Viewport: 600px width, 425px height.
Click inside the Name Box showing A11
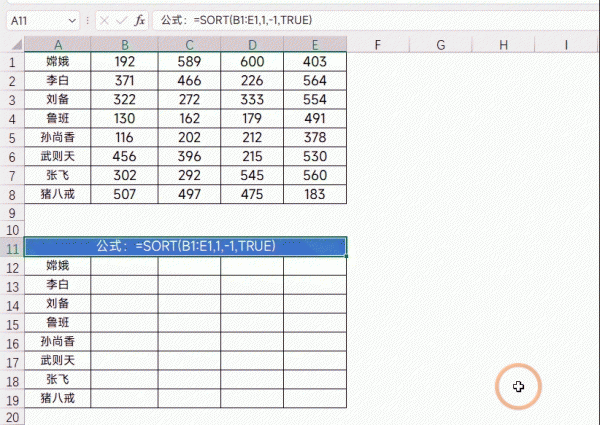[x=35, y=20]
